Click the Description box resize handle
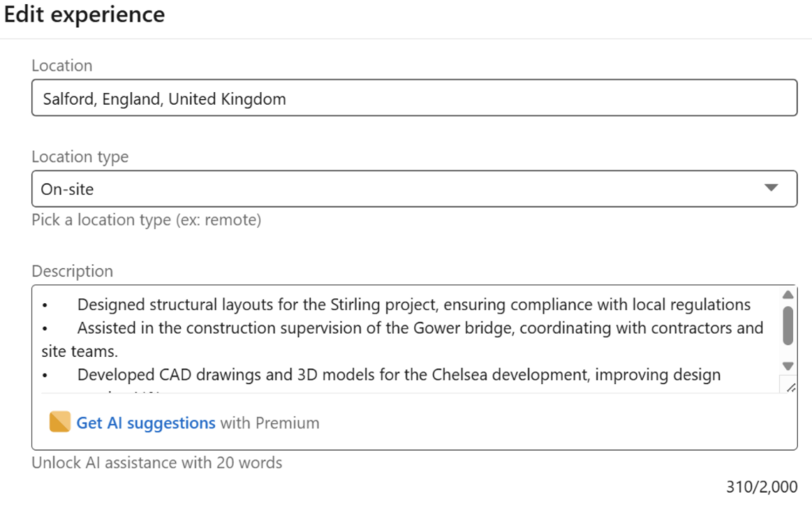The image size is (812, 507). pyautogui.click(x=790, y=386)
